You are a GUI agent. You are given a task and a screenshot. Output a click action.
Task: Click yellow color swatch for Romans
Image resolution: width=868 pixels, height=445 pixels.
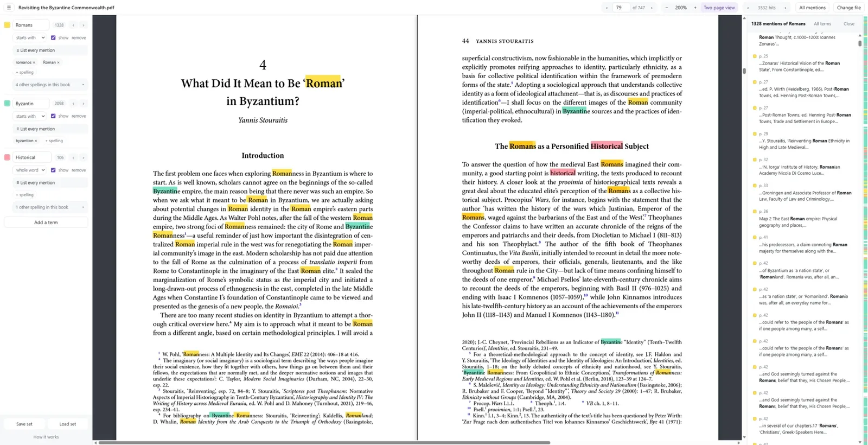pyautogui.click(x=7, y=25)
